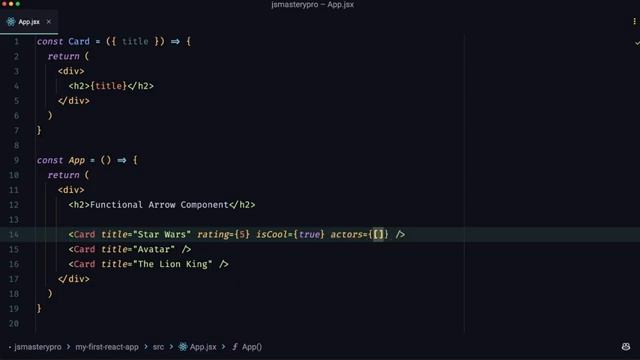Click the opening <div> on line 3
The image size is (640, 360).
tap(71, 71)
